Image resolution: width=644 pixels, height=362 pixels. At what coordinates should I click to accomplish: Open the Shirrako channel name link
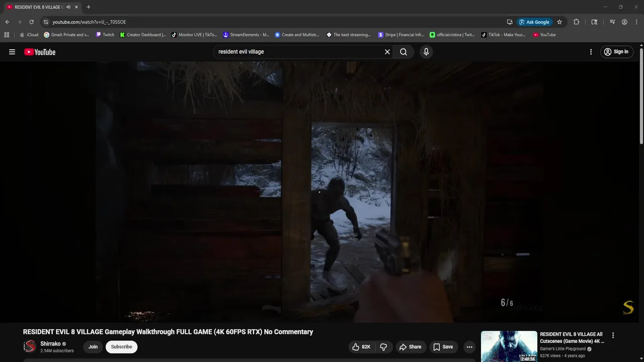(50, 344)
